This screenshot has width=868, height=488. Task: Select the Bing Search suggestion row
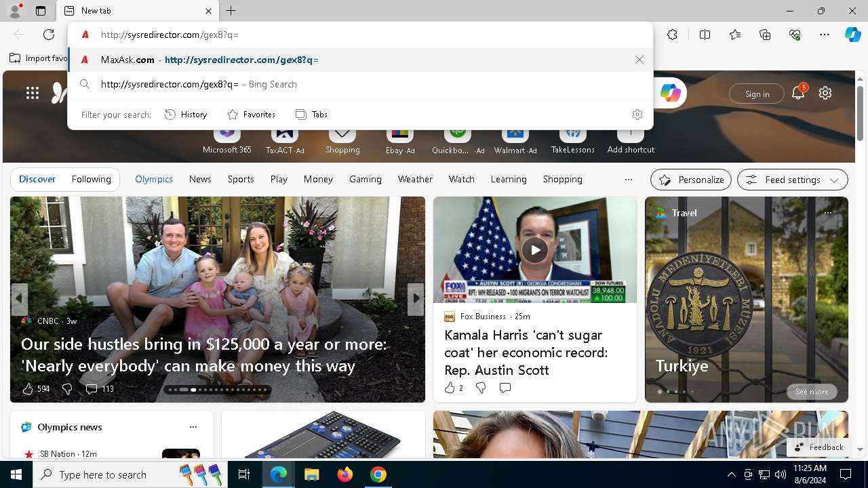pos(360,84)
